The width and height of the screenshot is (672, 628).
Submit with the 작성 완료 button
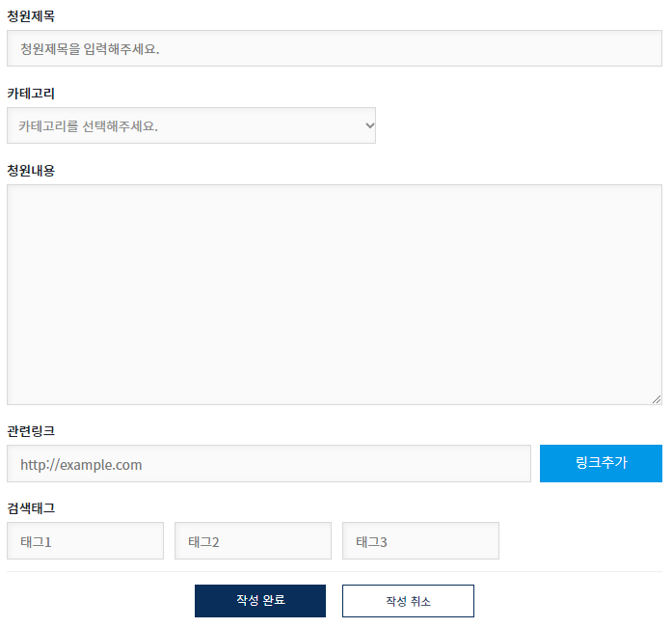pyautogui.click(x=260, y=601)
